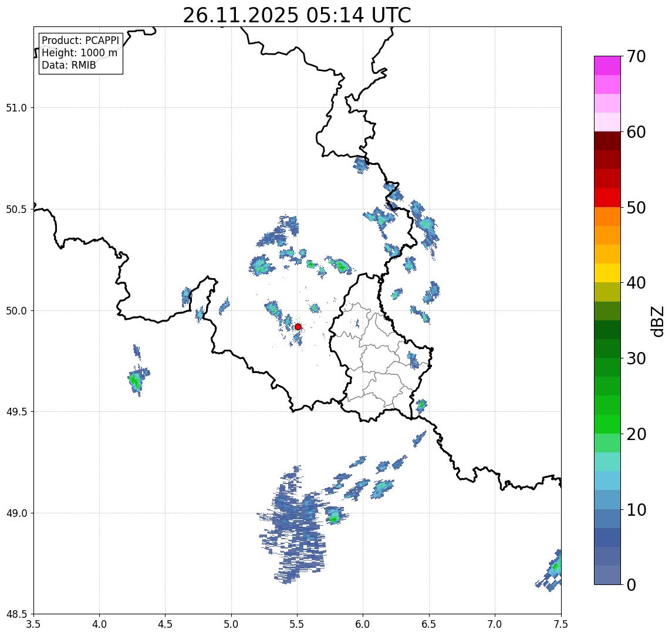Click the colorbar tick label 50

point(636,208)
